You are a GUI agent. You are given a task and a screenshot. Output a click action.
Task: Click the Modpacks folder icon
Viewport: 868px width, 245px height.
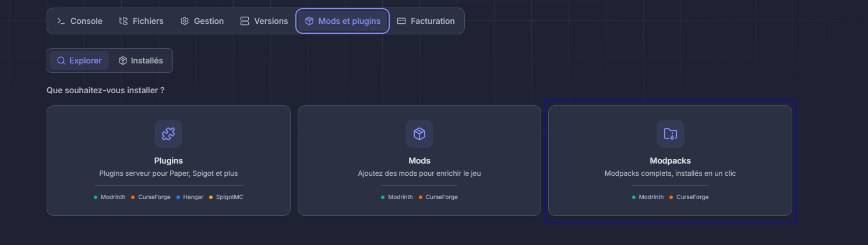[671, 134]
